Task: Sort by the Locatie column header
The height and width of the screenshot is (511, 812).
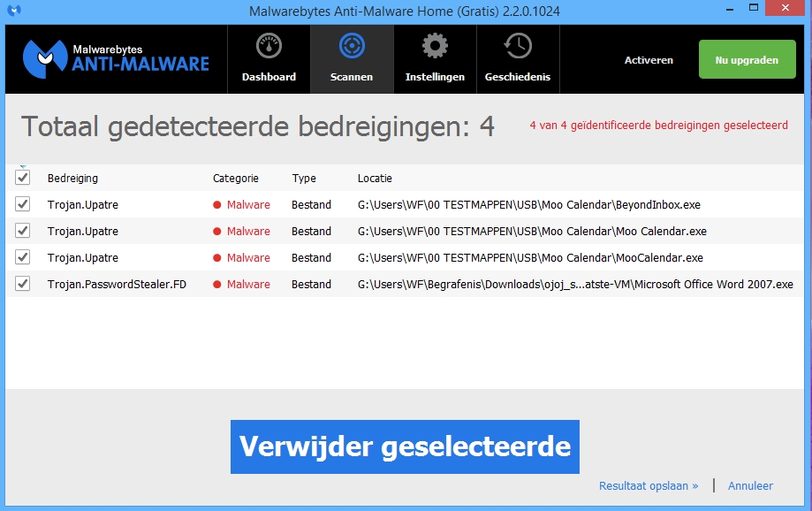Action: pos(375,179)
